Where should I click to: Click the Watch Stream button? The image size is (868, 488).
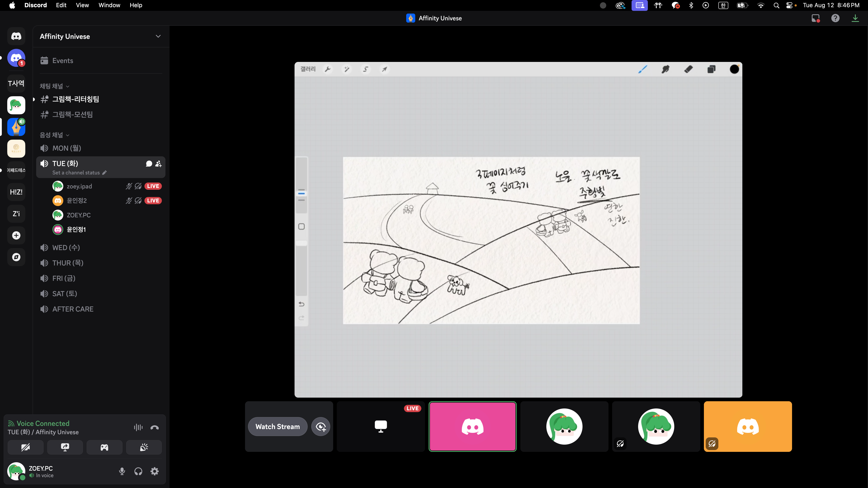(278, 427)
